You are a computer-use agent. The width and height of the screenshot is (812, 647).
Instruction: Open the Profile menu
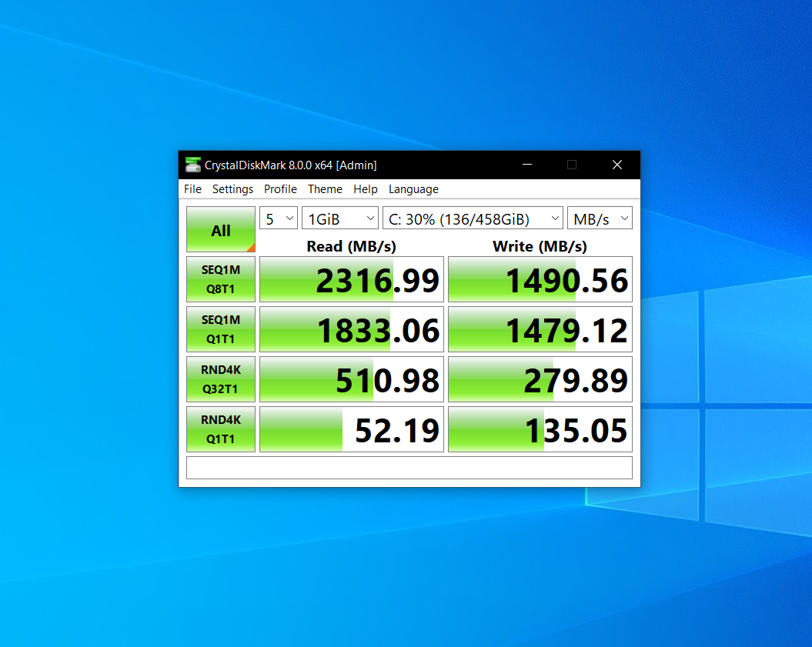pyautogui.click(x=280, y=189)
